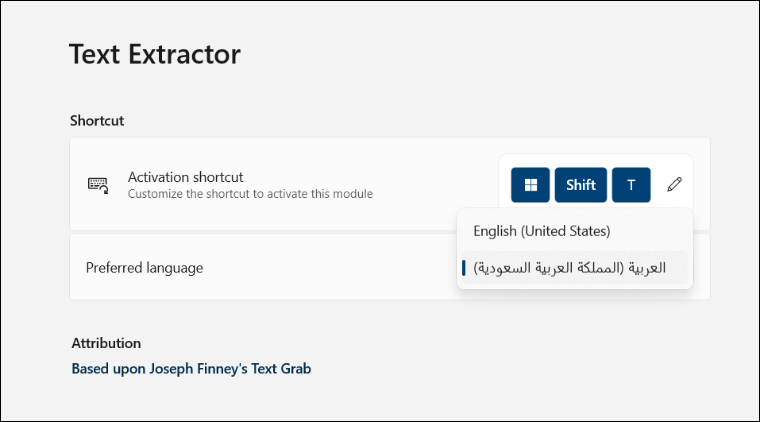Click the Windows logo key button
Screen dimensions: 760x422
click(x=530, y=185)
